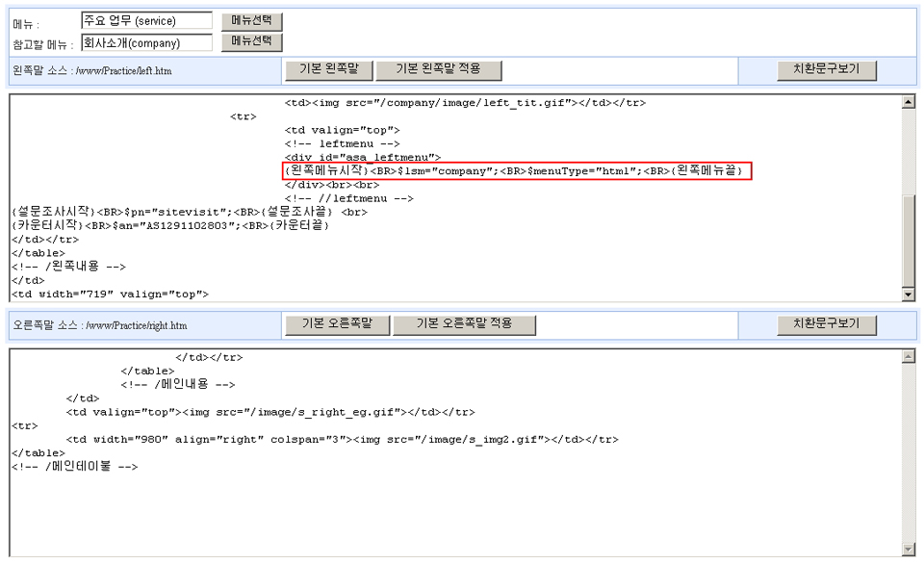Apply defaults with 기본 왼쪽말 적용 button
924x564 pixels.
point(437,69)
